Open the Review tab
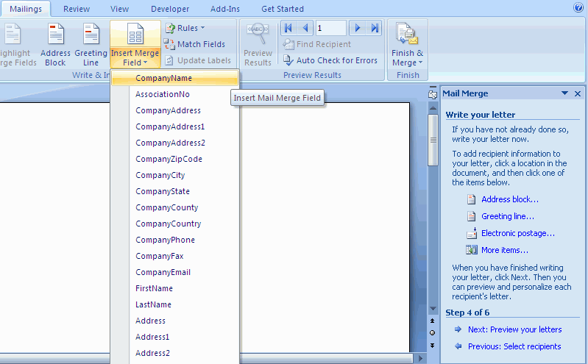This screenshot has height=364, width=588. pyautogui.click(x=77, y=9)
